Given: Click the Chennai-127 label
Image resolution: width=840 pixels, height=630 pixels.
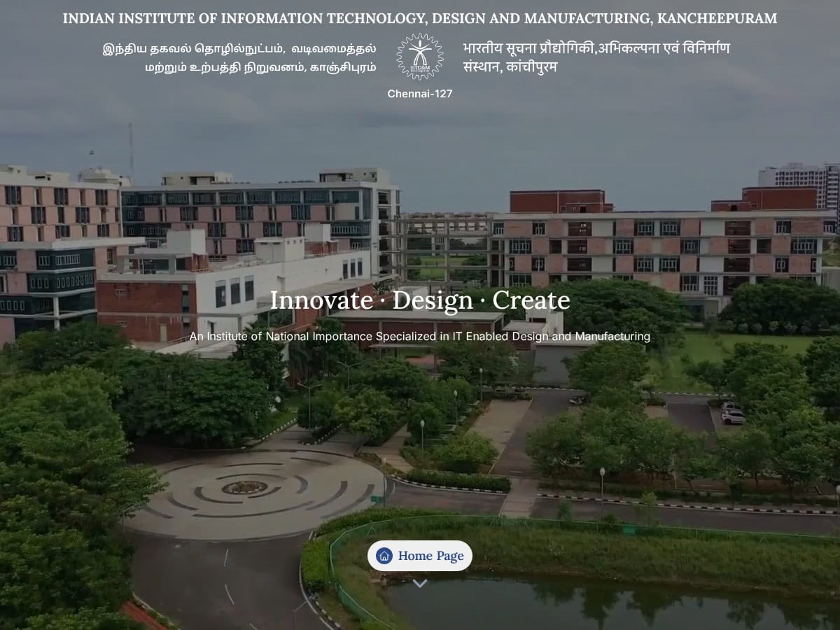Looking at the screenshot, I should pos(420,93).
